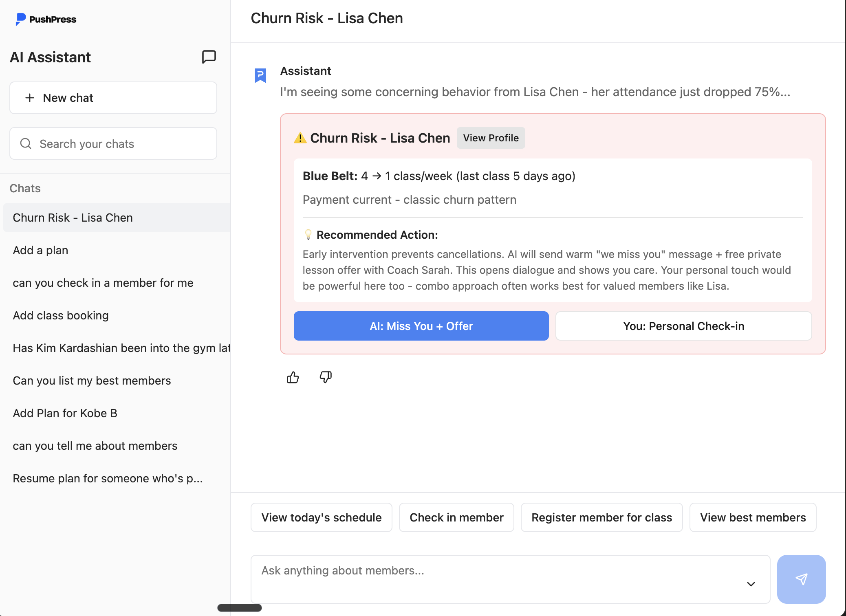846x616 pixels.
Task: Click 'View today's schedule' suggestion
Action: [x=321, y=517]
